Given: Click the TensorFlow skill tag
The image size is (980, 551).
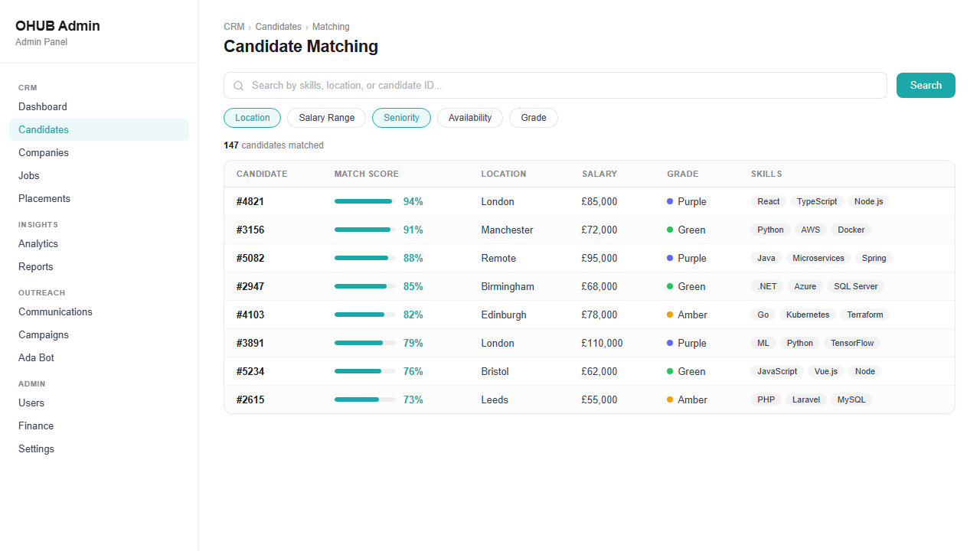Looking at the screenshot, I should click(852, 344).
